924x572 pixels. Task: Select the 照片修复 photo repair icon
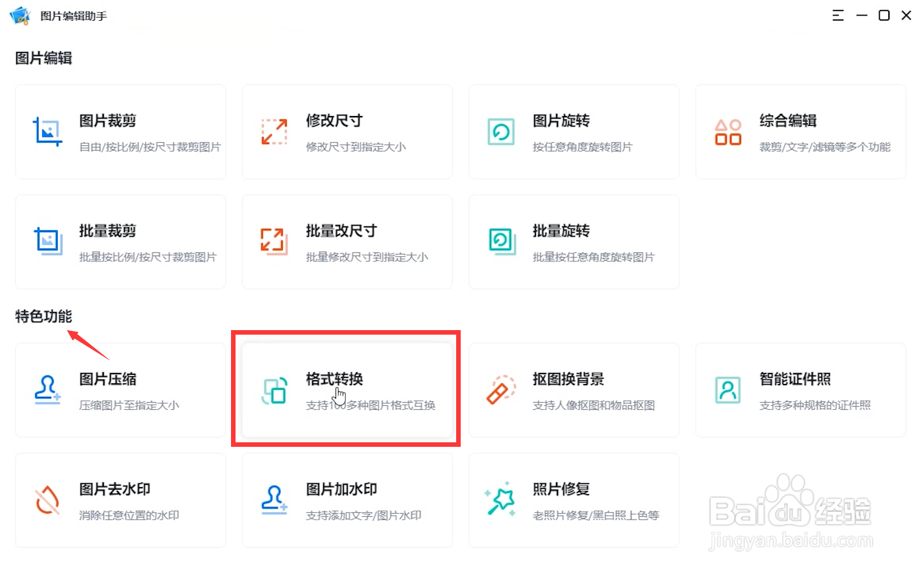[500, 500]
